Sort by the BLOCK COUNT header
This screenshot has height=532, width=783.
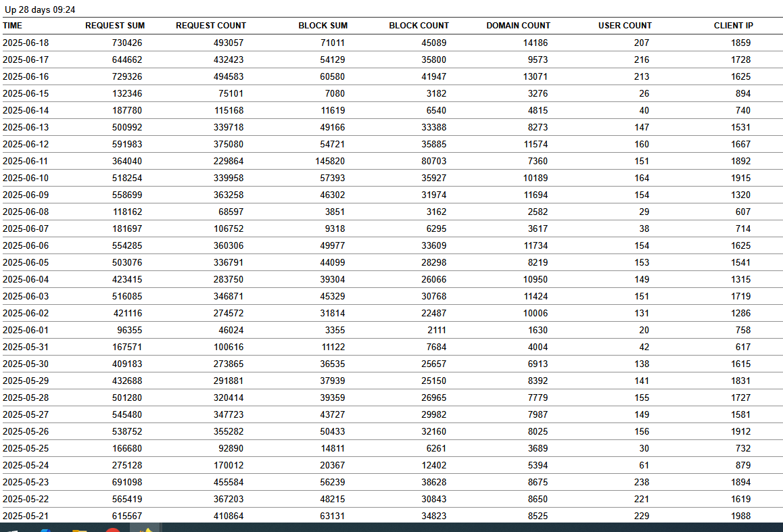[419, 26]
